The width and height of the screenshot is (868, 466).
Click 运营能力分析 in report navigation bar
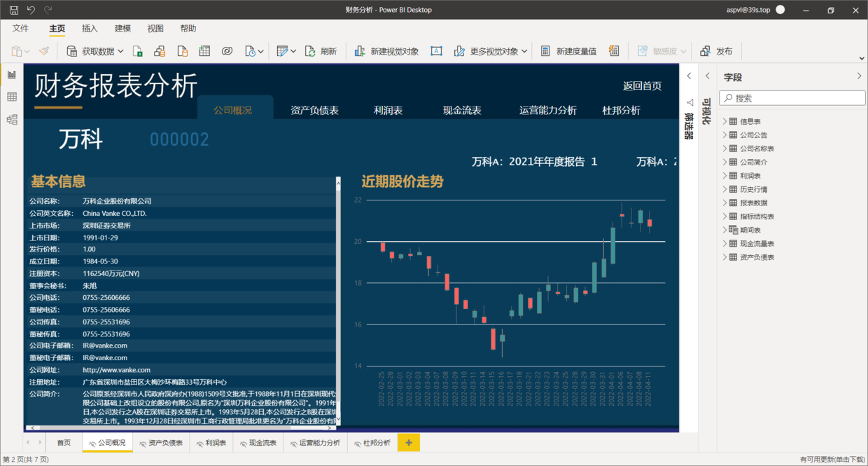(548, 110)
